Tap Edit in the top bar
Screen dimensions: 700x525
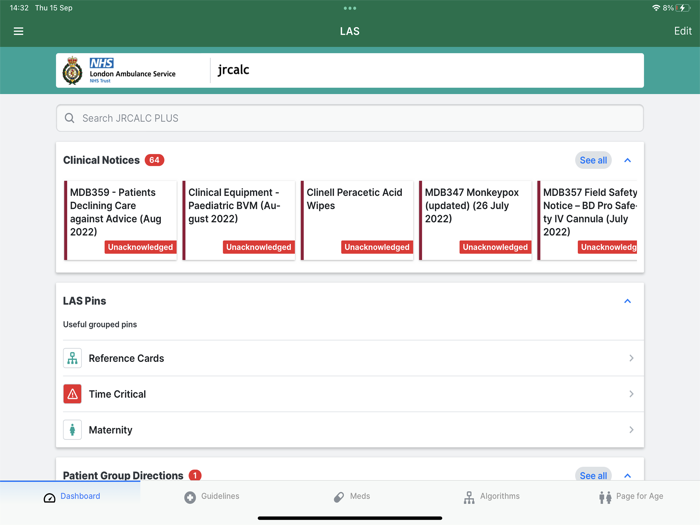[x=683, y=31]
